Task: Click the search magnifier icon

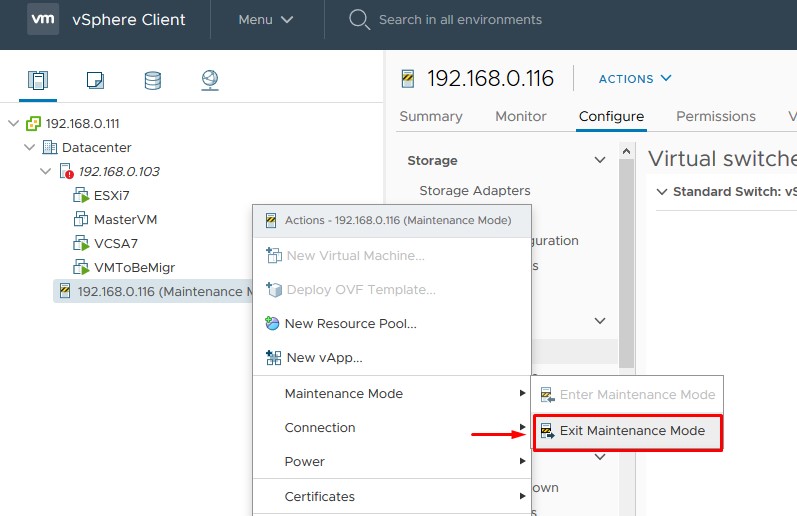Action: 359,20
